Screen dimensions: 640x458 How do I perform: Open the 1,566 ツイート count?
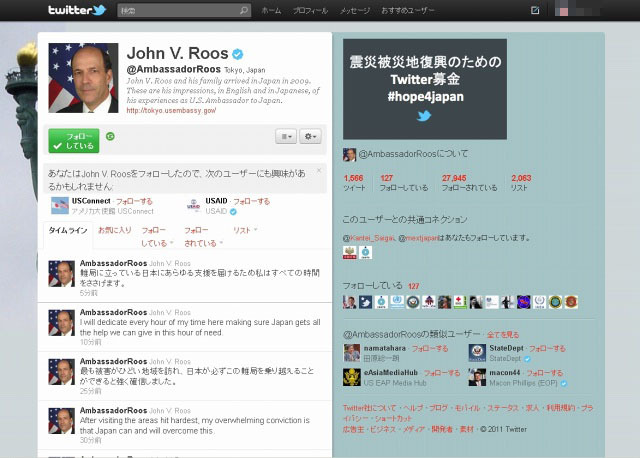(x=354, y=183)
